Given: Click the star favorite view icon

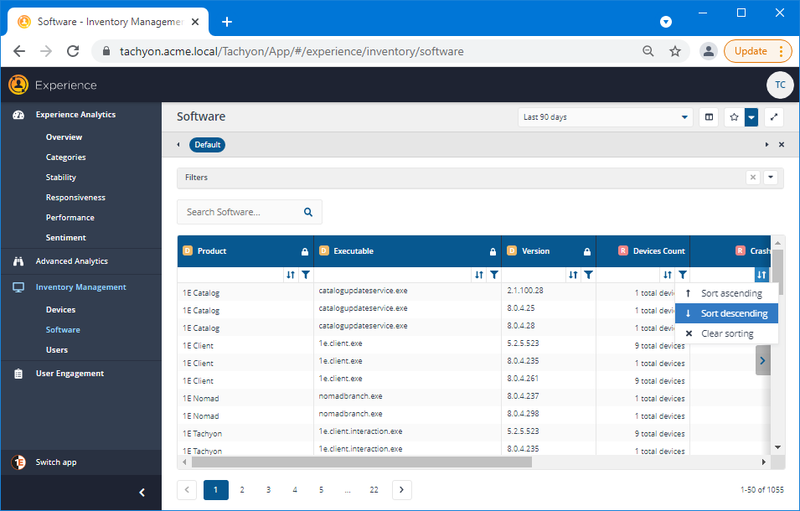Looking at the screenshot, I should tap(734, 117).
